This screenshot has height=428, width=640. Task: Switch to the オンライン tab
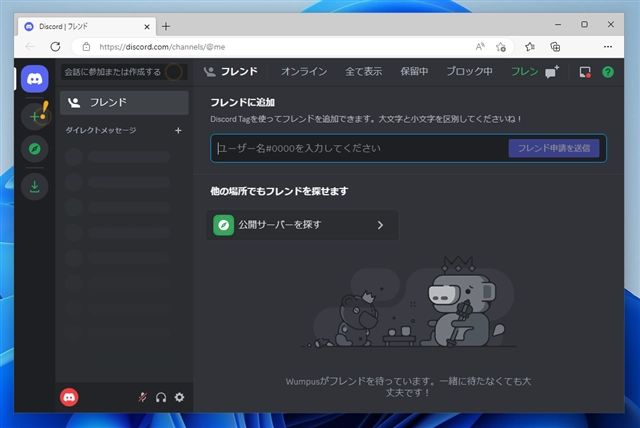(304, 72)
